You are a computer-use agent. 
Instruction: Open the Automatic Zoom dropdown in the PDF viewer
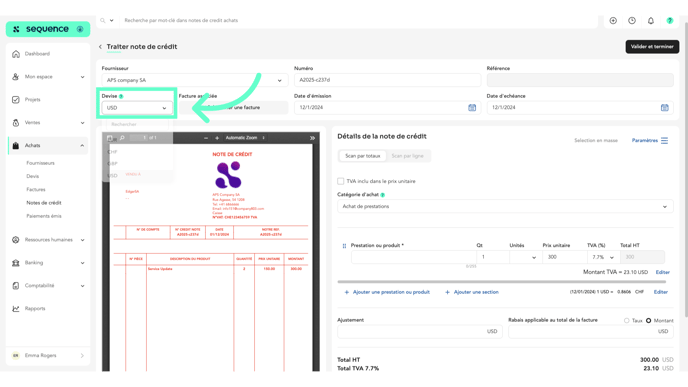245,138
